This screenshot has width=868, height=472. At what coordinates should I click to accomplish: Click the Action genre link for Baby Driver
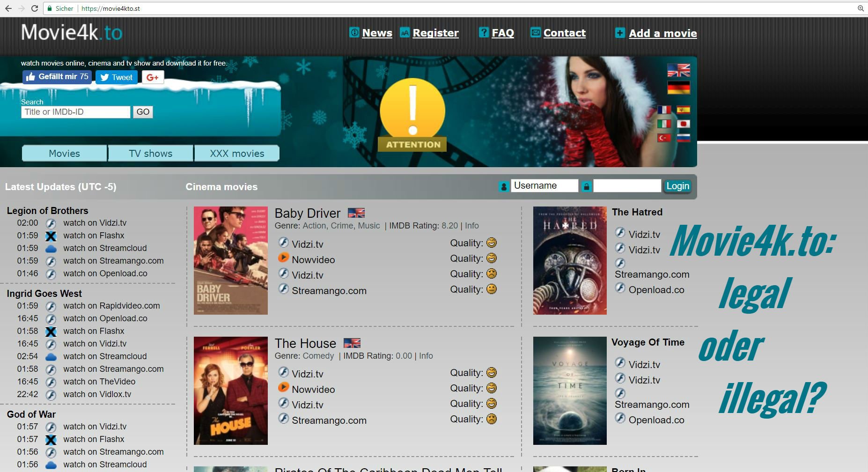point(314,226)
